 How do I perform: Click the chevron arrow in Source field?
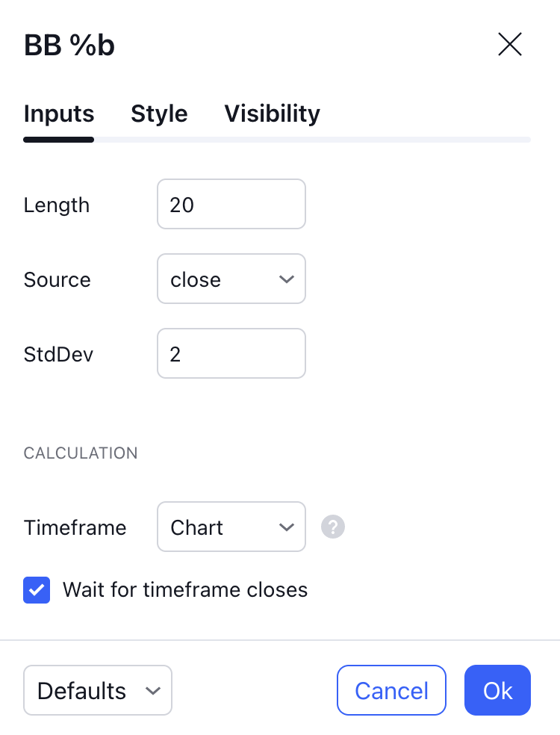tap(286, 279)
